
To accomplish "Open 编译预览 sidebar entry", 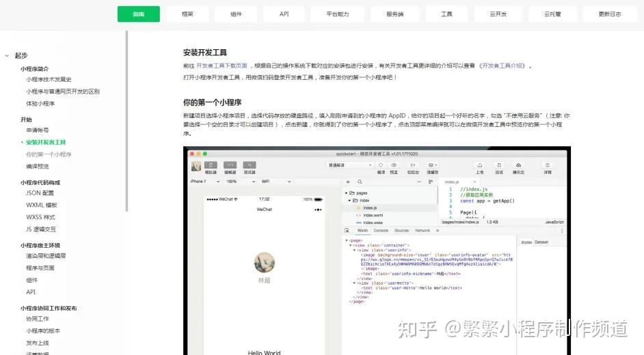I will (38, 167).
